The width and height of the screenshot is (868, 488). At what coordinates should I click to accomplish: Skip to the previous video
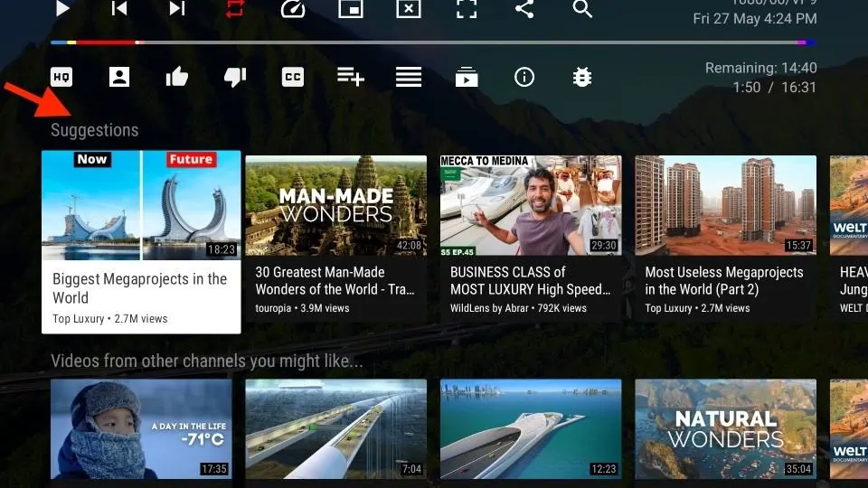(x=119, y=8)
